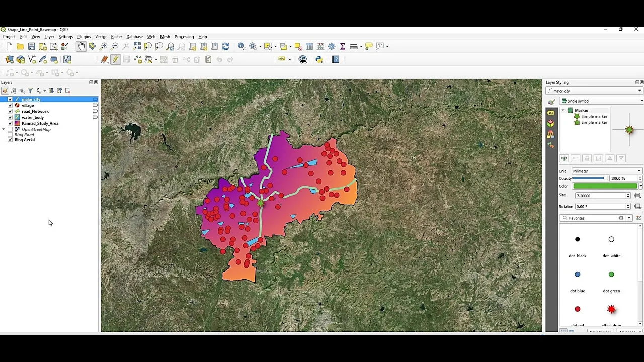Open Processing Toolbox gear icon
644x362 pixels.
tap(332, 46)
